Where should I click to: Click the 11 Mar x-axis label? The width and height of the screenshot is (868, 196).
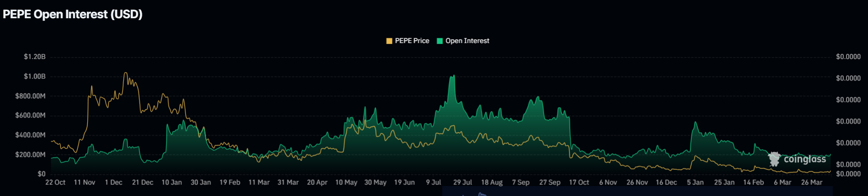[x=259, y=182]
